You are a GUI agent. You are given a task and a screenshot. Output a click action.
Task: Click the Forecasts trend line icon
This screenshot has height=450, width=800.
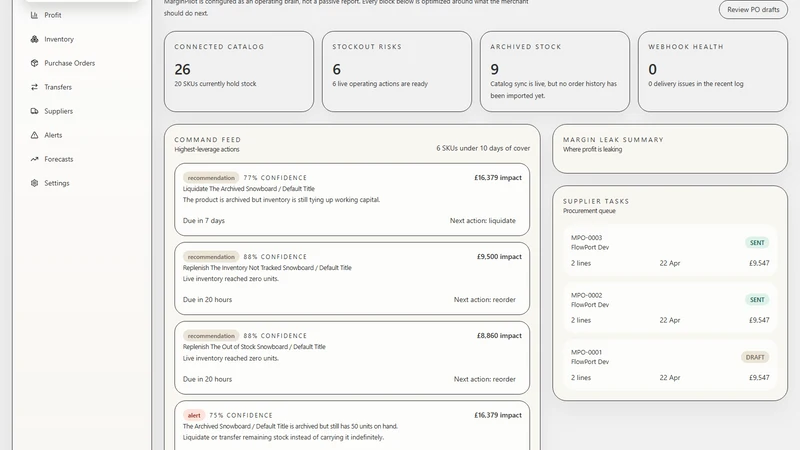[x=34, y=159]
